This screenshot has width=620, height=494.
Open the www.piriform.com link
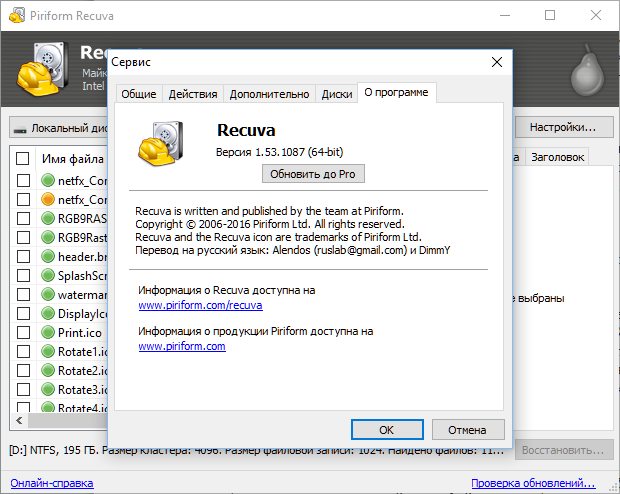point(182,346)
